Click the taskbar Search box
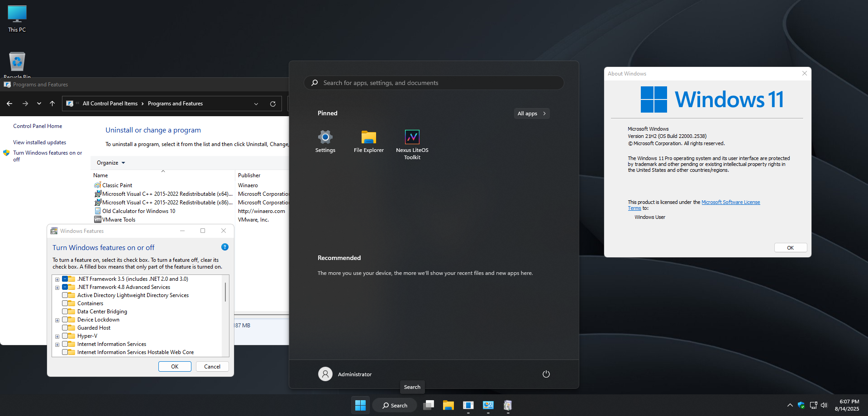Image resolution: width=868 pixels, height=416 pixels. pyautogui.click(x=395, y=405)
